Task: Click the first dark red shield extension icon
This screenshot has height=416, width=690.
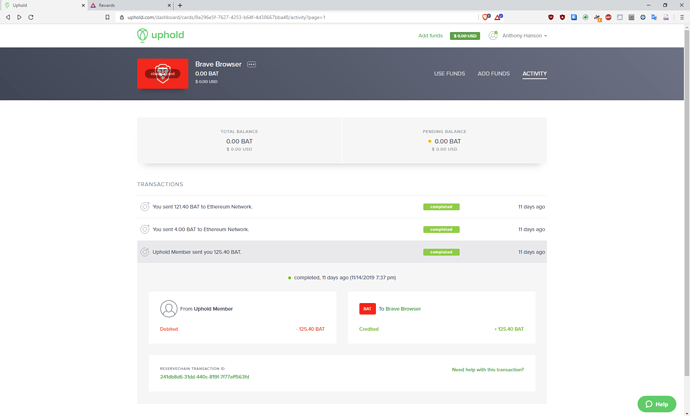Action: pos(551,17)
